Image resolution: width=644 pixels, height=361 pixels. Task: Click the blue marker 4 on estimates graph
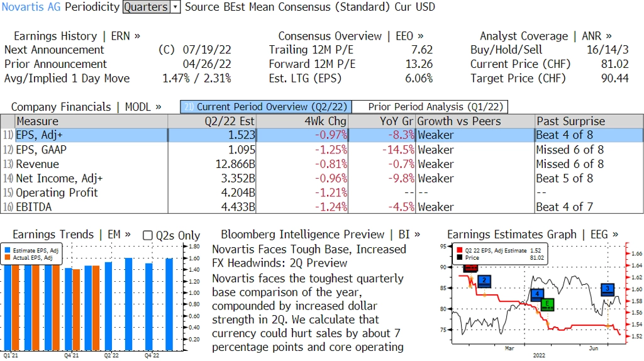(537, 294)
